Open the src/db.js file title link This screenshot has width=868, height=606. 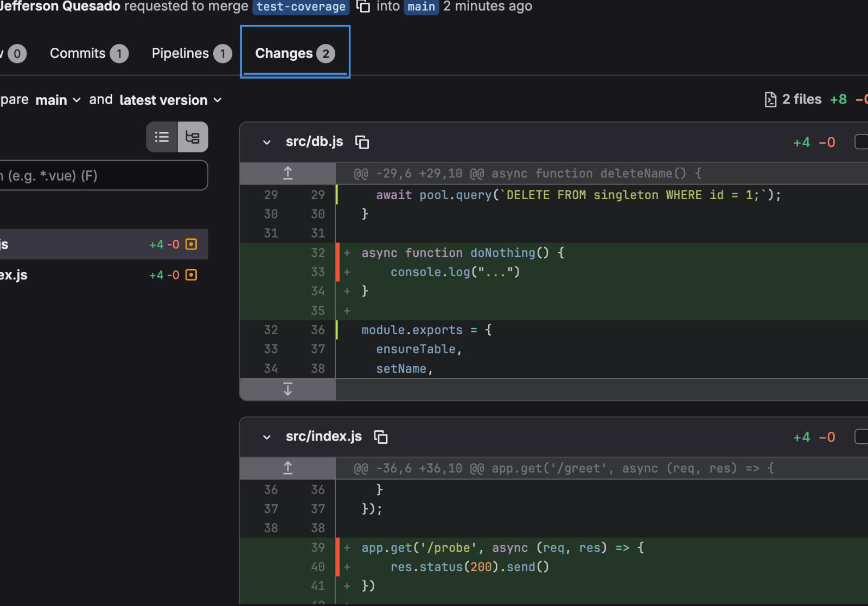[314, 142]
